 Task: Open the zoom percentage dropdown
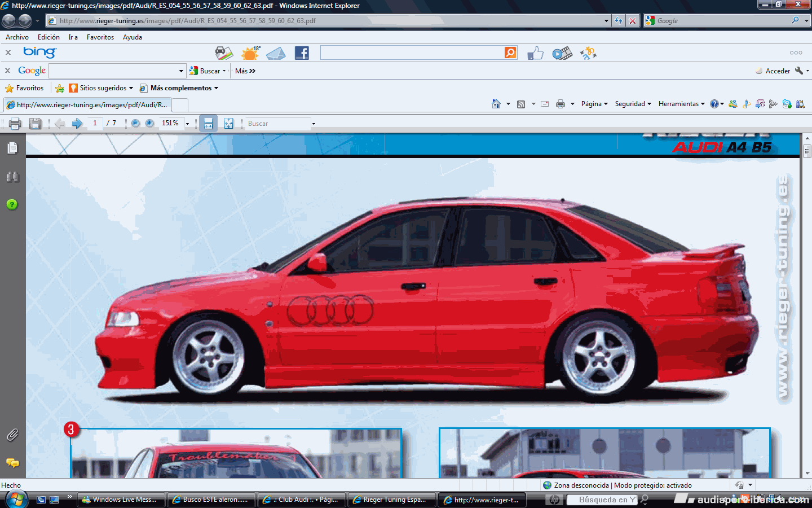coord(187,124)
